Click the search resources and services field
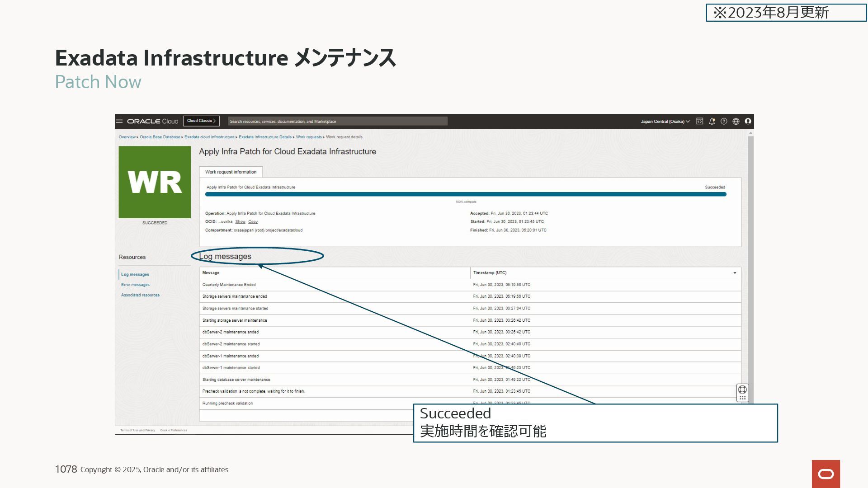 (337, 121)
